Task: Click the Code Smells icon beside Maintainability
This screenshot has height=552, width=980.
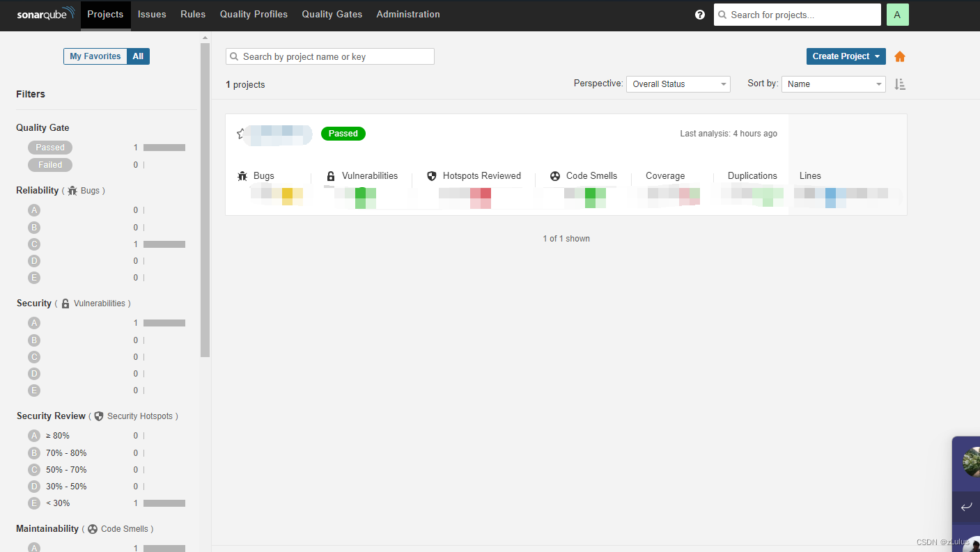Action: 93,529
